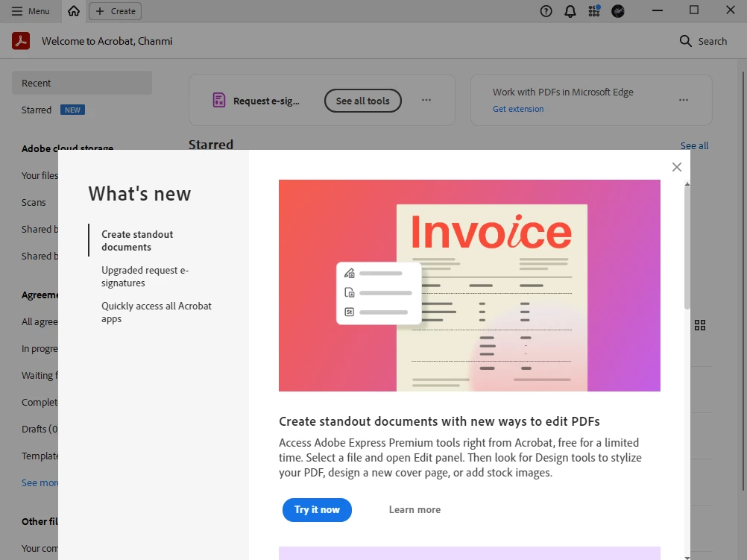
Task: Click the plus Create button
Action: [x=116, y=11]
